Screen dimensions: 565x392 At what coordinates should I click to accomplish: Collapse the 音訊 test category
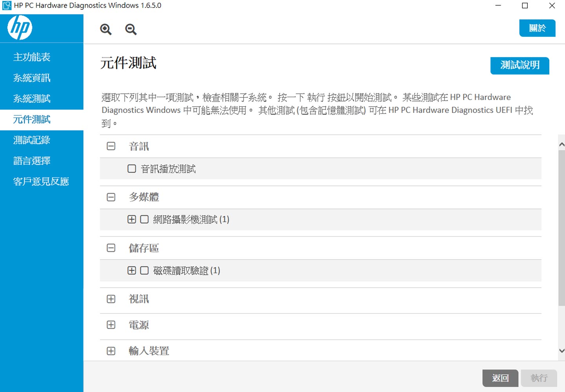click(111, 145)
